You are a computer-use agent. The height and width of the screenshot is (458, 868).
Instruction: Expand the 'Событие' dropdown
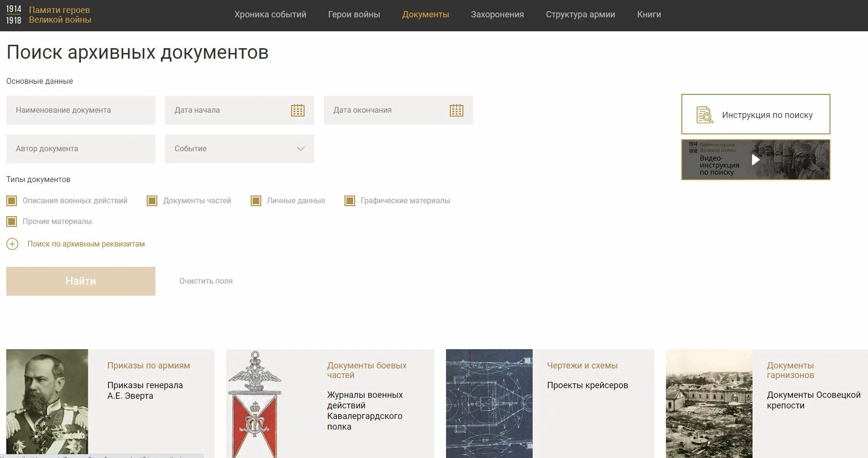tap(240, 149)
